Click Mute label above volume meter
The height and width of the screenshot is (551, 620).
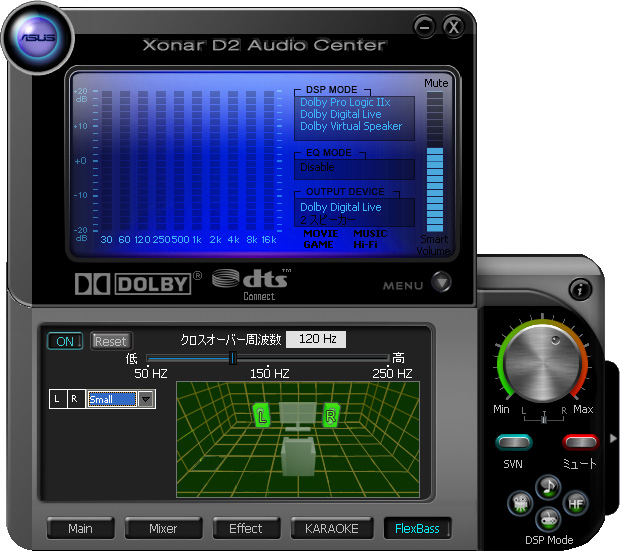click(x=436, y=83)
